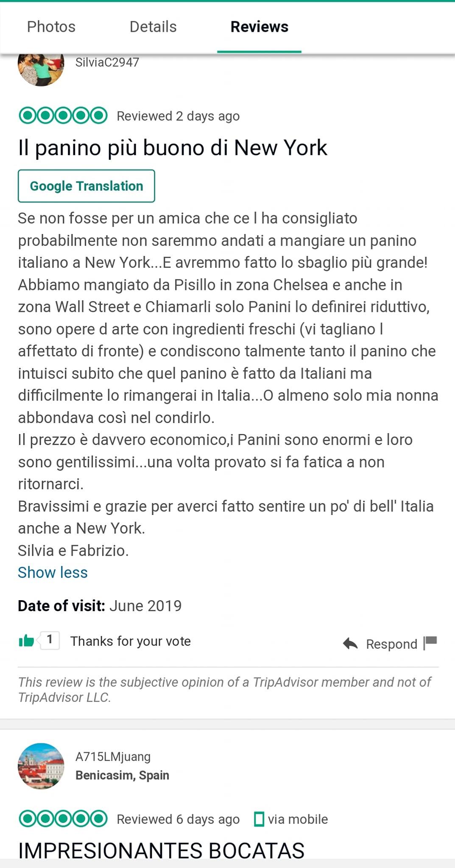The image size is (455, 868).
Task: Open the A715LMjuang username
Action: (113, 757)
